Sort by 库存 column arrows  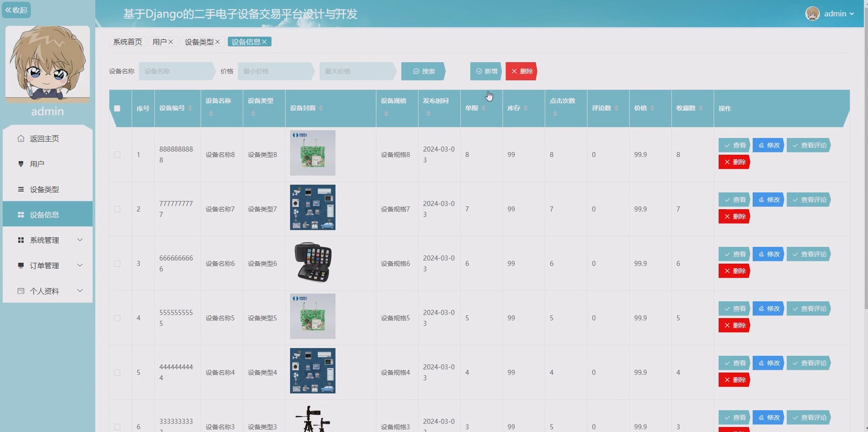coord(526,108)
